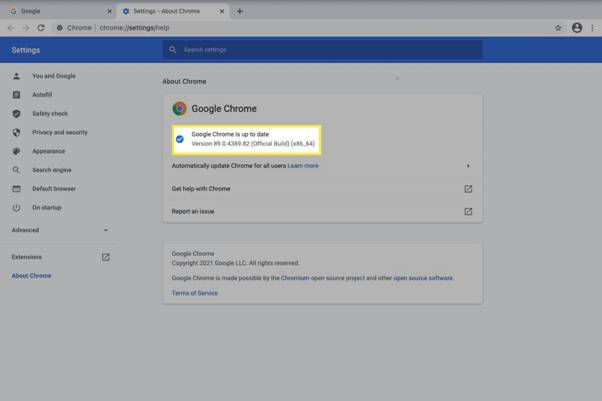Click the magnifier icon in Search settings
Screen dimensions: 602x401
173,50
